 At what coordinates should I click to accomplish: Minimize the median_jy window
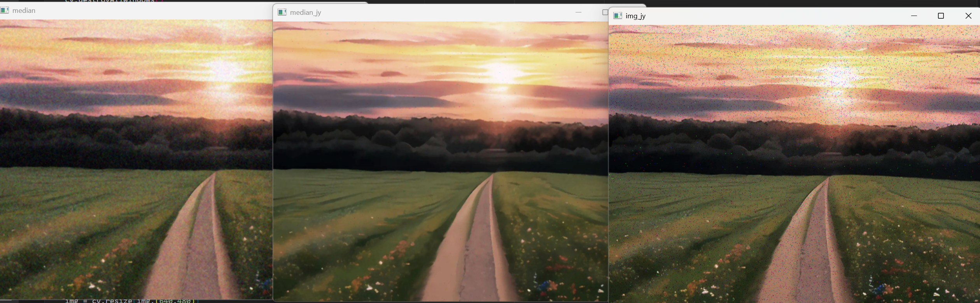578,12
